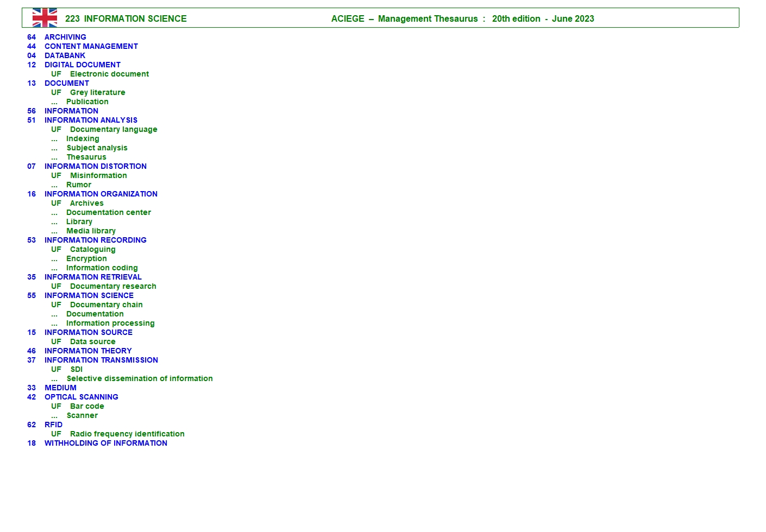
Task: Click INFORMATION ORGANIZATION term
Action: [101, 194]
